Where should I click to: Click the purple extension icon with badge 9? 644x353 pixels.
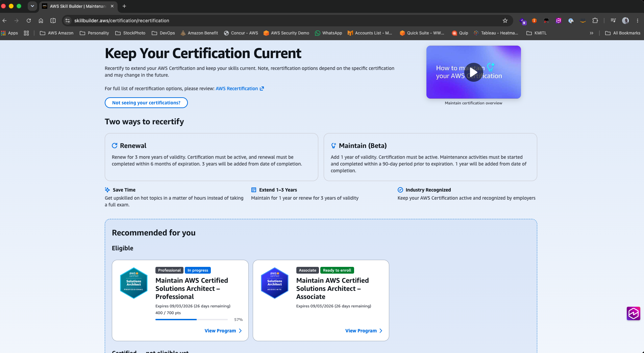pos(523,21)
